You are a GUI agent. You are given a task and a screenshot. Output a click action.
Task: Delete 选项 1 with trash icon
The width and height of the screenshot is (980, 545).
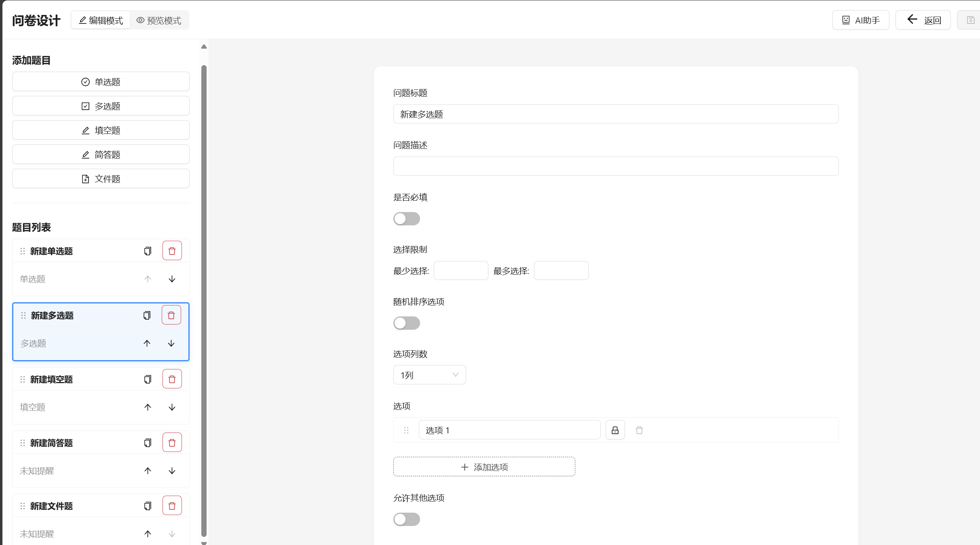[639, 430]
